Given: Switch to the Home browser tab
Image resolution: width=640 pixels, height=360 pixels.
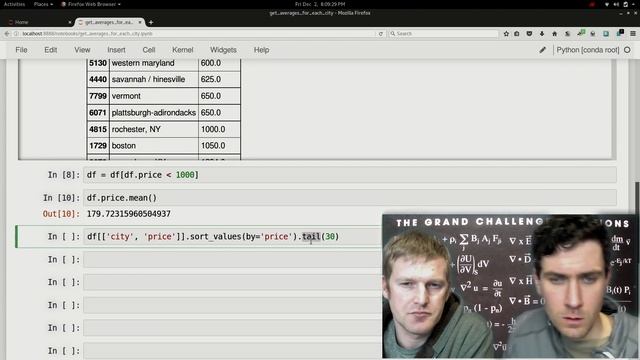Looking at the screenshot, I should point(39,22).
